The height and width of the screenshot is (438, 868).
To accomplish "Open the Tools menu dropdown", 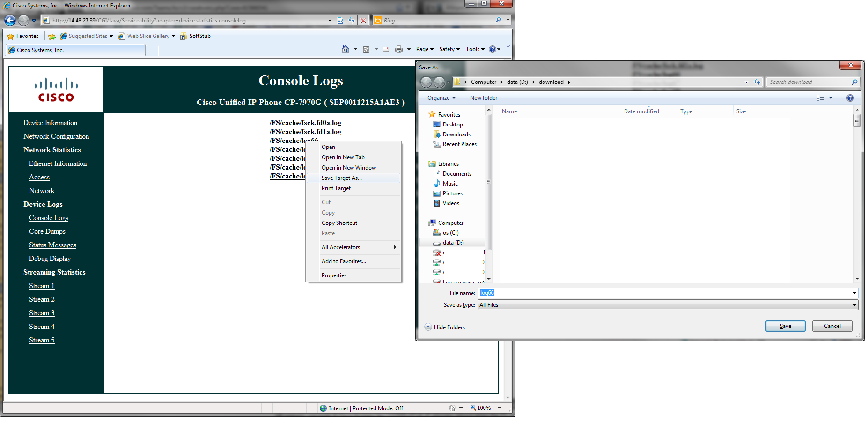I will (x=475, y=49).
